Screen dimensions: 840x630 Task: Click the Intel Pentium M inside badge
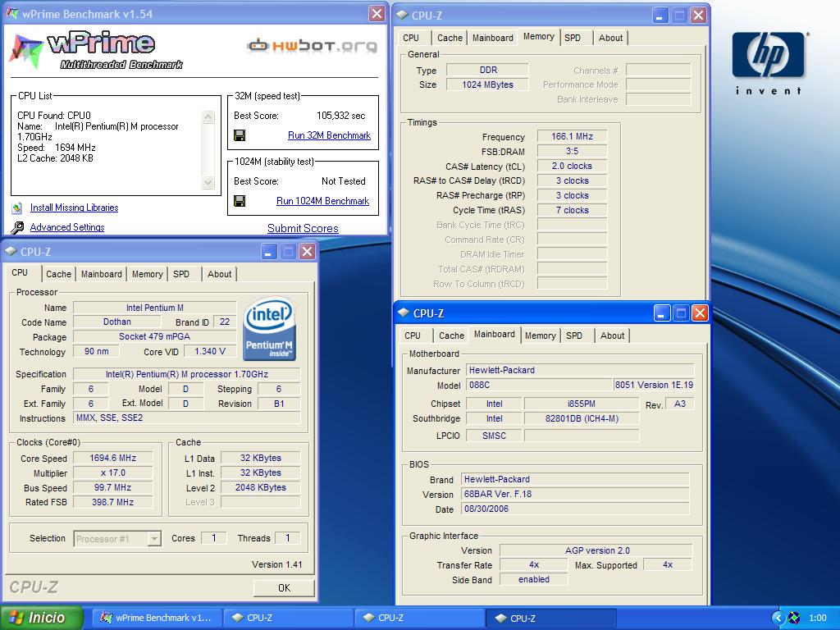(269, 329)
